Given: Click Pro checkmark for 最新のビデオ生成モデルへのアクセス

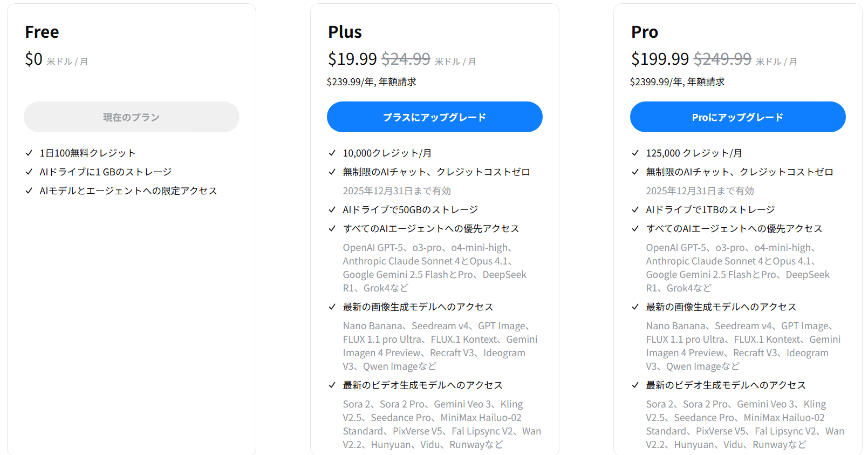Looking at the screenshot, I should [x=635, y=385].
